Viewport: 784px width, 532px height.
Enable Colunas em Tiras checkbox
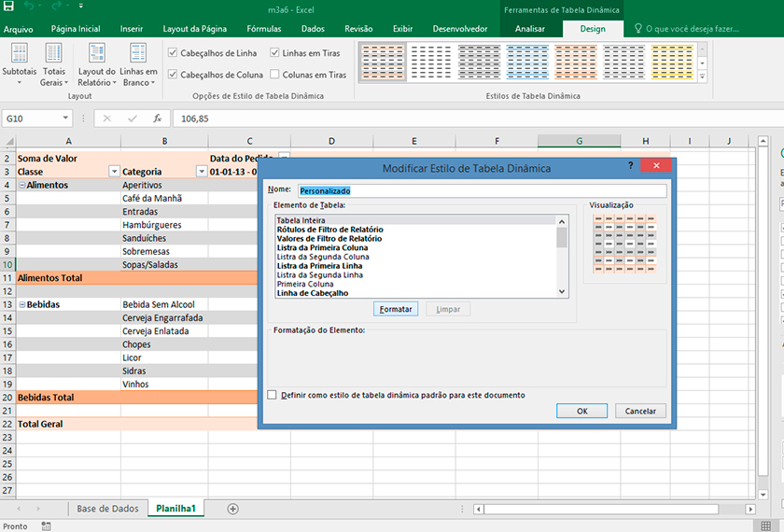[x=274, y=75]
